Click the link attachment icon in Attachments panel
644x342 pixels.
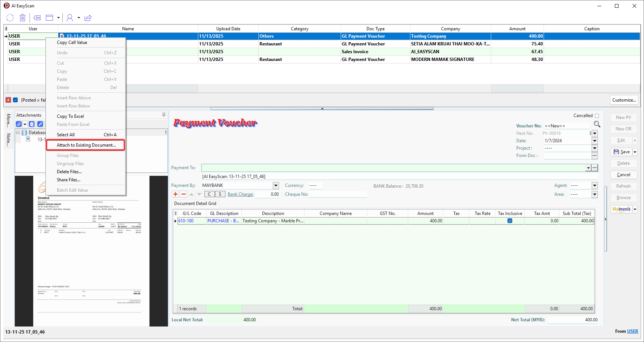click(19, 124)
